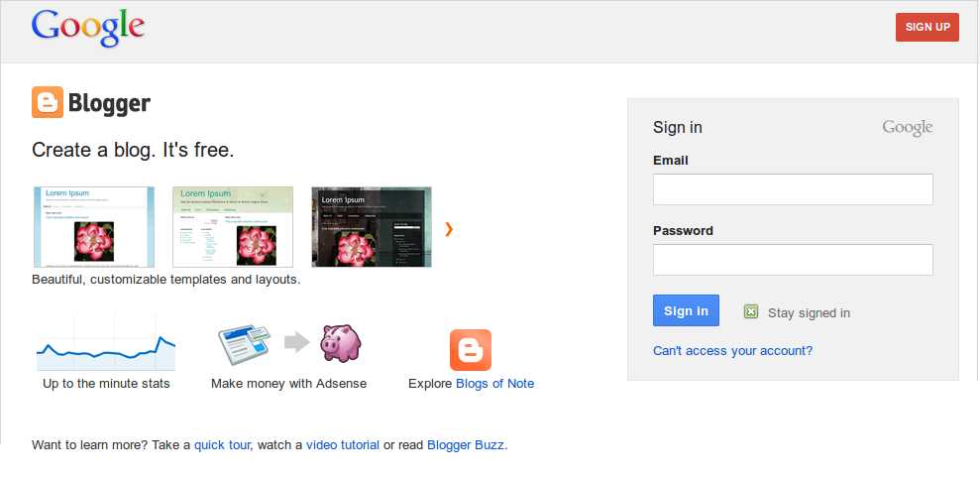Click the Blogger logo icon
This screenshot has height=479, width=980.
[x=48, y=102]
